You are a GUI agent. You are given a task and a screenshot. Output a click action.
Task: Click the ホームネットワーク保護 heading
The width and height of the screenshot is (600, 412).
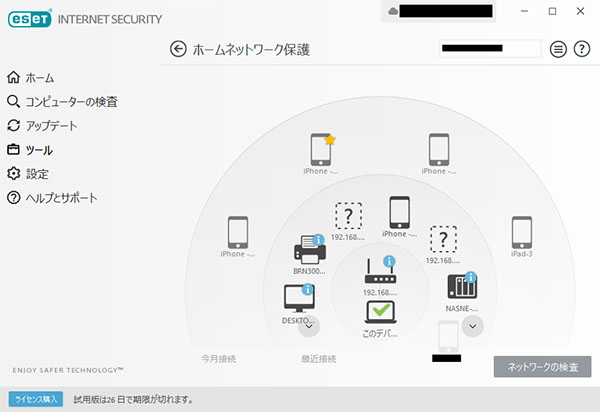pos(251,50)
